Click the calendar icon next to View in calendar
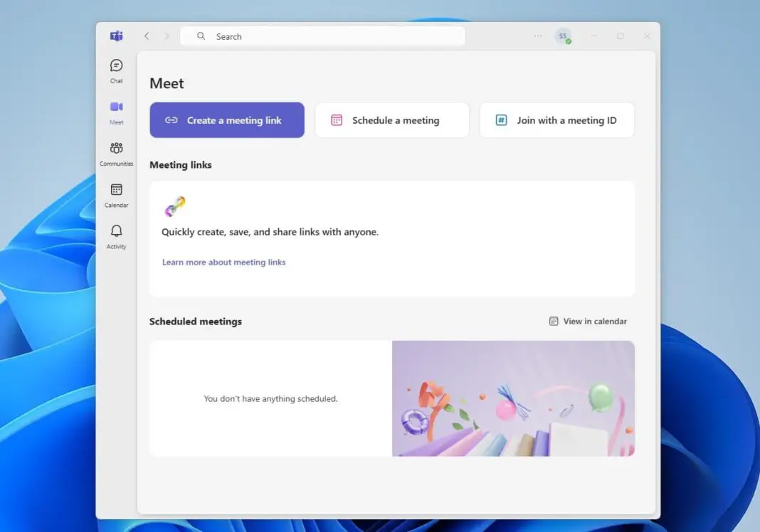This screenshot has width=760, height=532. tap(554, 321)
